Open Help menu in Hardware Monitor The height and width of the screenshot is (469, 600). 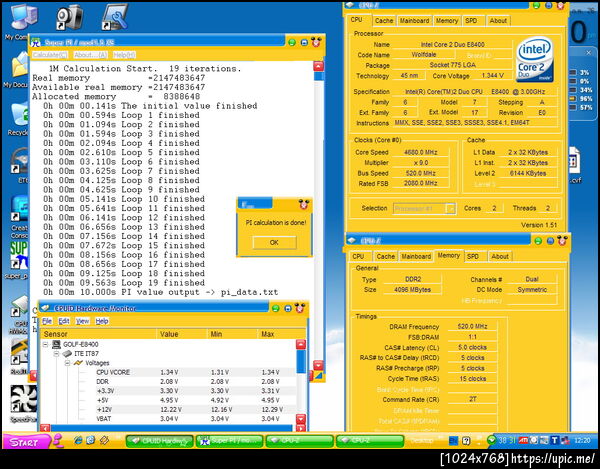tap(102, 321)
